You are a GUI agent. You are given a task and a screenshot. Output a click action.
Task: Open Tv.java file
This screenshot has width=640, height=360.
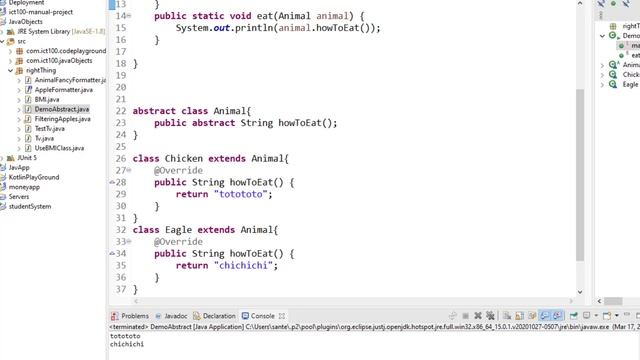44,138
